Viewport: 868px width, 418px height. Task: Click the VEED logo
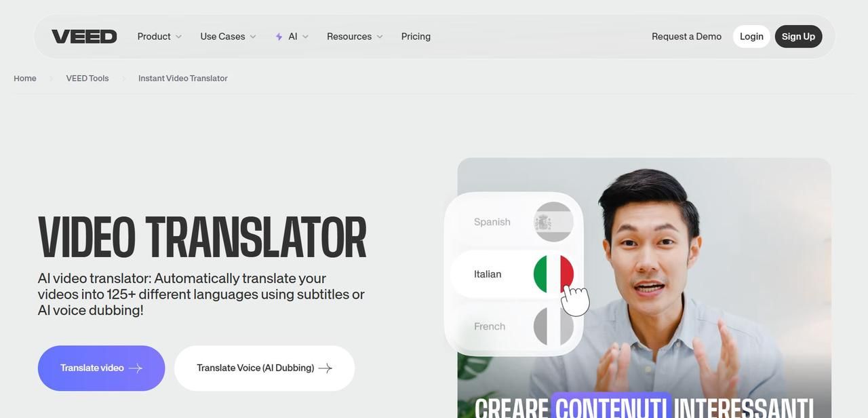[84, 37]
